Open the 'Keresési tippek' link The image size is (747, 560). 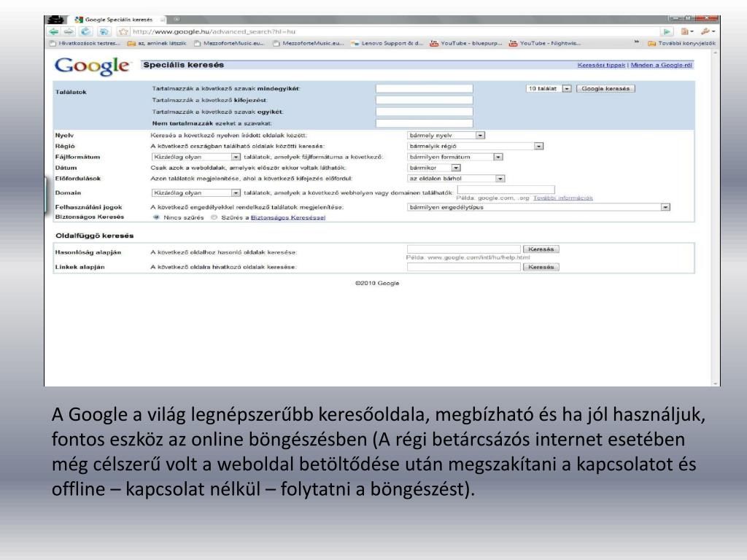point(601,65)
